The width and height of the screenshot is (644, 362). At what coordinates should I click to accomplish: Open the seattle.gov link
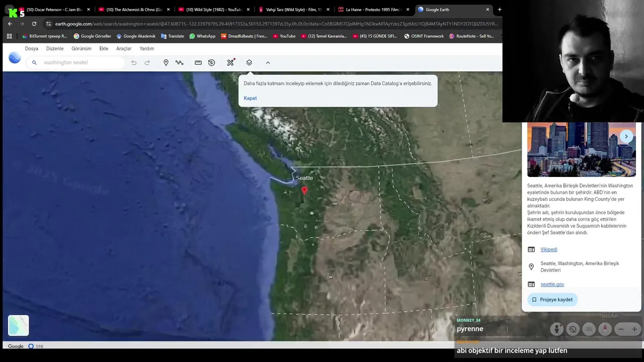[x=552, y=284]
